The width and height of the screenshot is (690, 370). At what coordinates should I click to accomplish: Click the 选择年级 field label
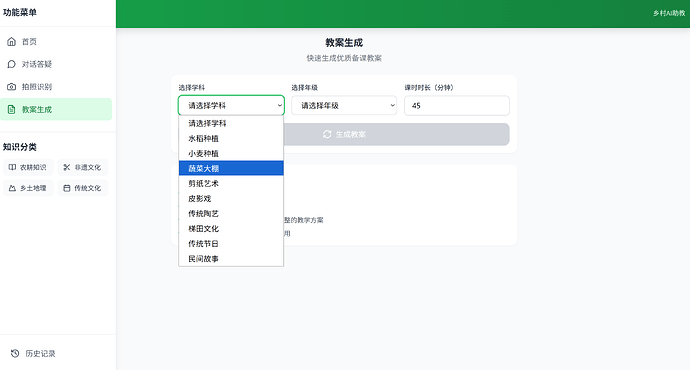point(305,88)
